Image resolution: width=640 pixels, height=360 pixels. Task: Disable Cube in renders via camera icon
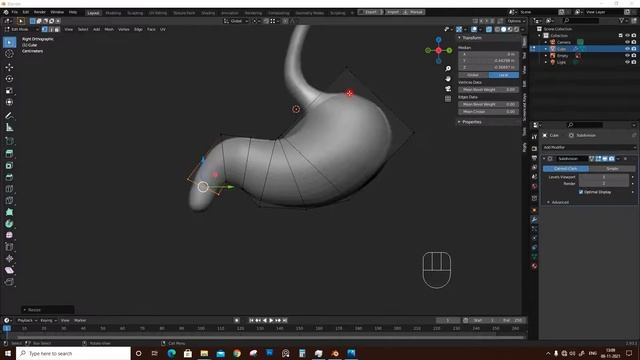tap(634, 49)
